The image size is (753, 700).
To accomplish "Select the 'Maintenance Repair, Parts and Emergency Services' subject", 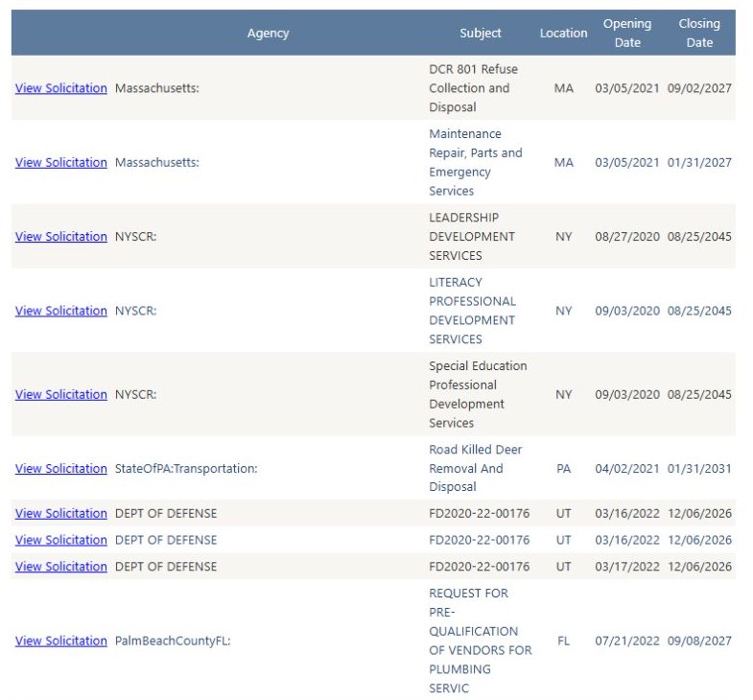I will (476, 162).
